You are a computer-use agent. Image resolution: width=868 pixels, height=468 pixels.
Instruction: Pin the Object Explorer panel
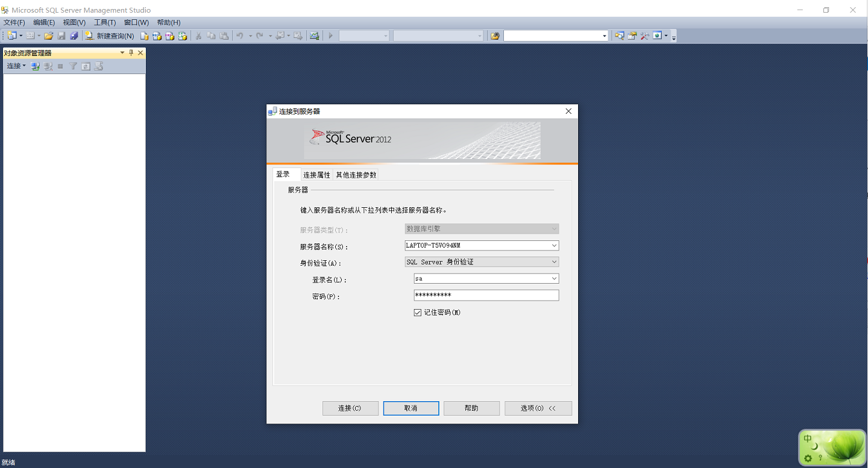(x=131, y=52)
